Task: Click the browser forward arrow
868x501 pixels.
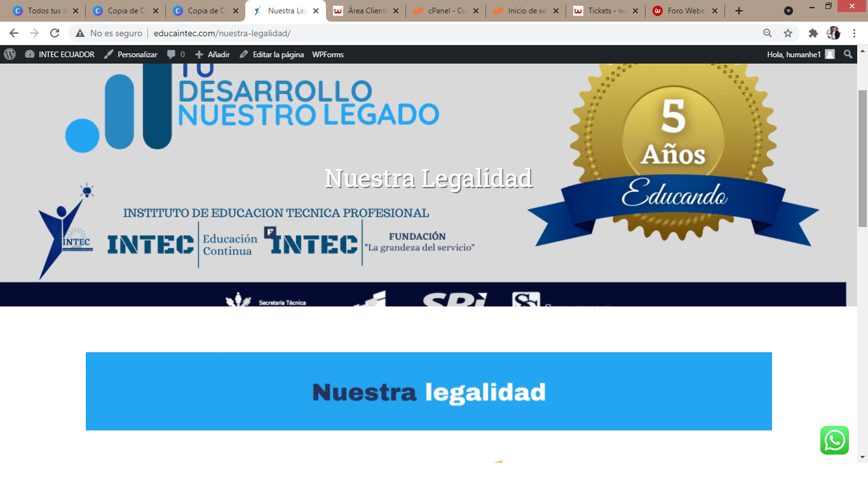Action: [34, 33]
